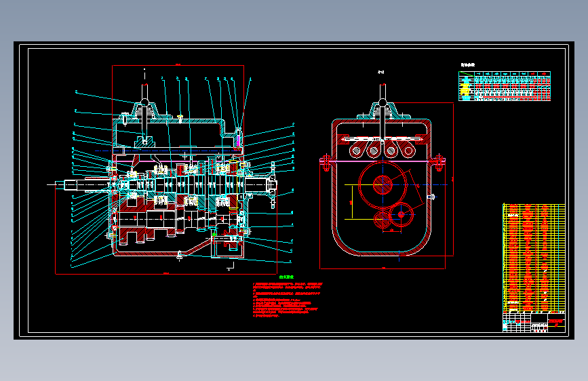Screen dimensions: 588x381
Task: Pick the gear shift lever ball in the end view
Action: click(383, 102)
